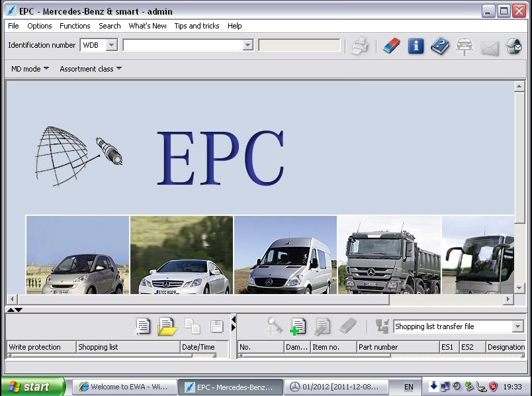Click the car on lift icon
The image size is (532, 396).
(x=464, y=46)
